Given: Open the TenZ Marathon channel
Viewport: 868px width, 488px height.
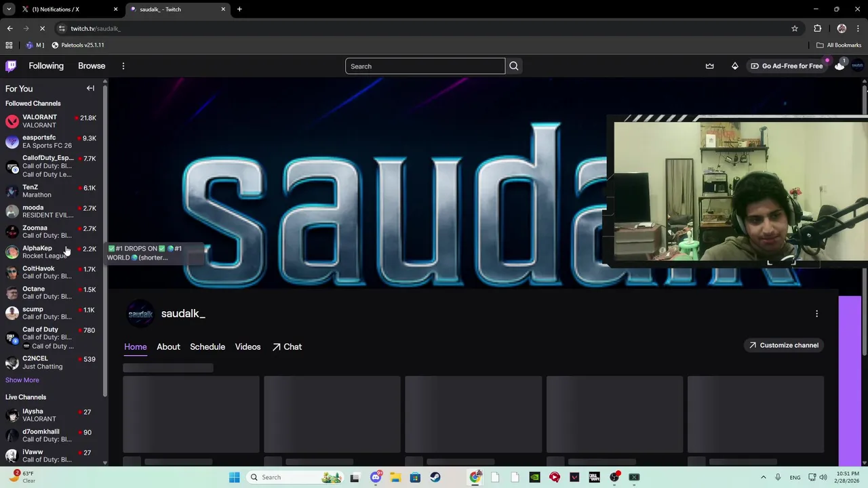Looking at the screenshot, I should tap(51, 191).
